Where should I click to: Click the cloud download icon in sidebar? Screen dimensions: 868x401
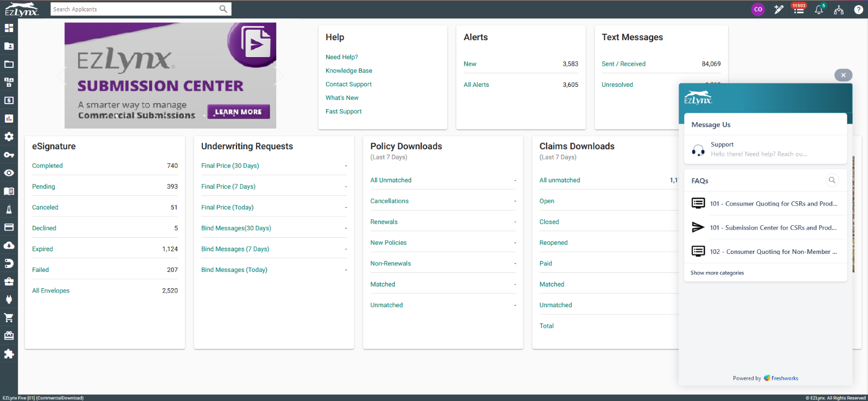click(x=9, y=245)
